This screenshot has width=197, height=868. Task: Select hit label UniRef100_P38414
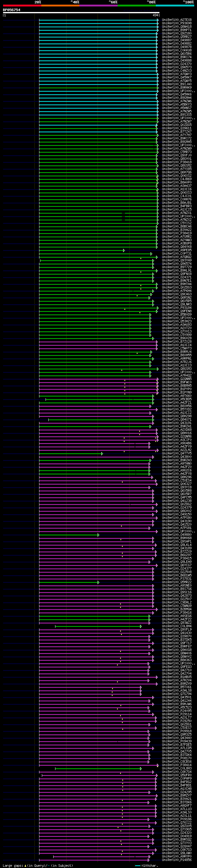coord(176,765)
